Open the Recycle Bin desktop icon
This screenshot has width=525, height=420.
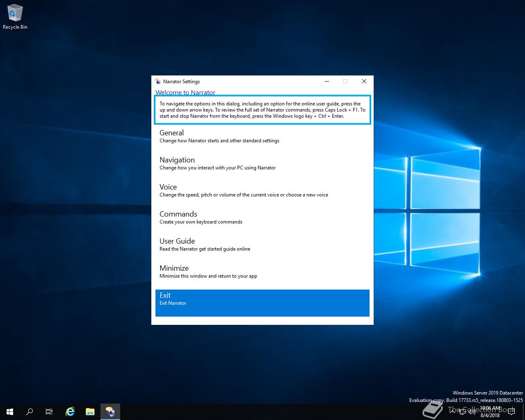coord(15,17)
